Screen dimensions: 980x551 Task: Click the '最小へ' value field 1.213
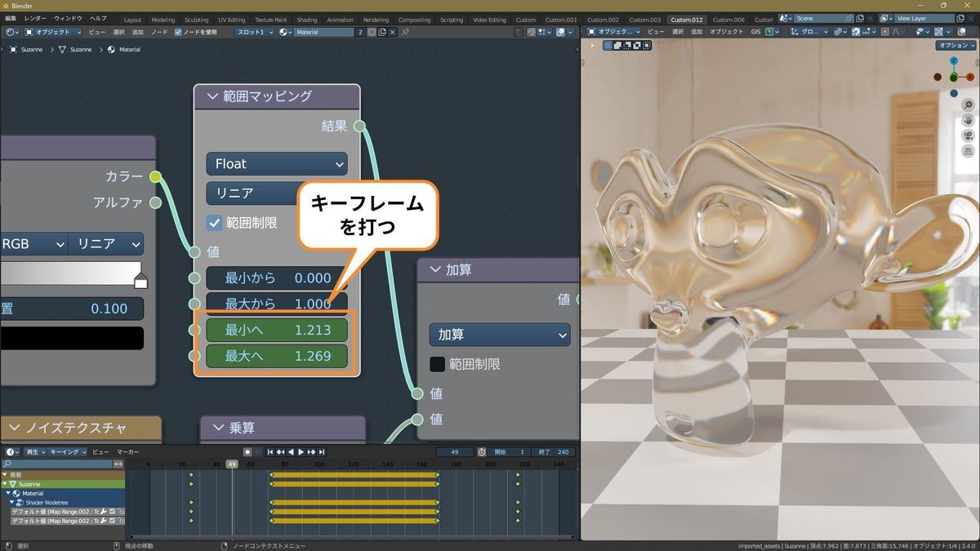(x=277, y=330)
